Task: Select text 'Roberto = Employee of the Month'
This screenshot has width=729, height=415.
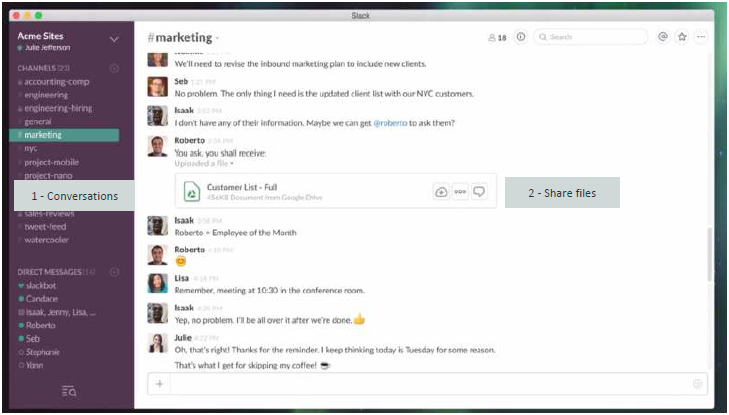Action: (x=235, y=233)
